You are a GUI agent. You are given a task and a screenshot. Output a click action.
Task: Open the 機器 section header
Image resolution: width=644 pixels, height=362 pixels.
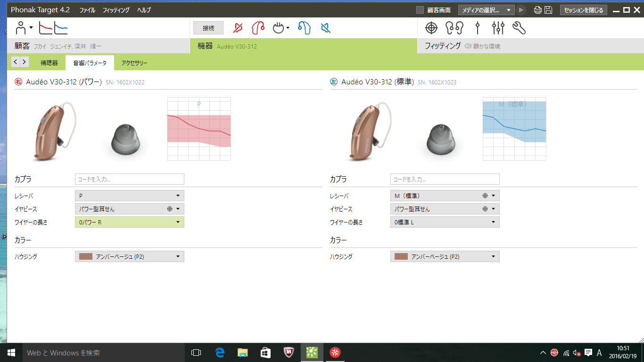(304, 46)
